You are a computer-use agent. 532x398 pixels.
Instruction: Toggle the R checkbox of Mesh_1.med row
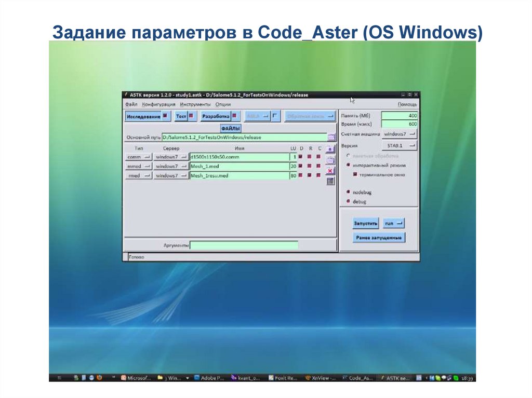[x=310, y=166]
